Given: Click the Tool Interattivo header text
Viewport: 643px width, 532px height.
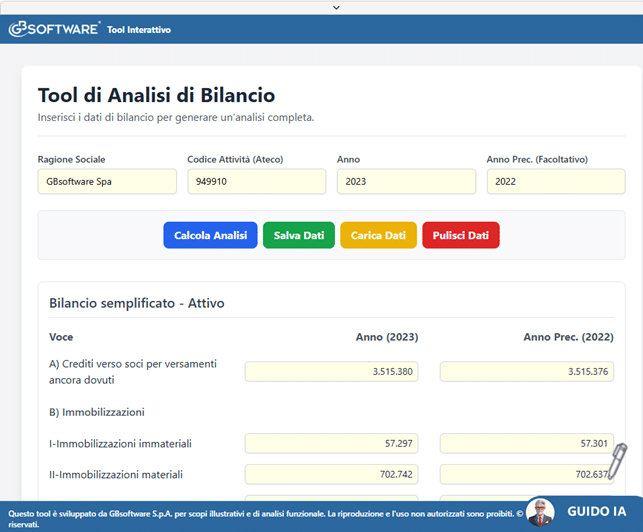Looking at the screenshot, I should 139,30.
